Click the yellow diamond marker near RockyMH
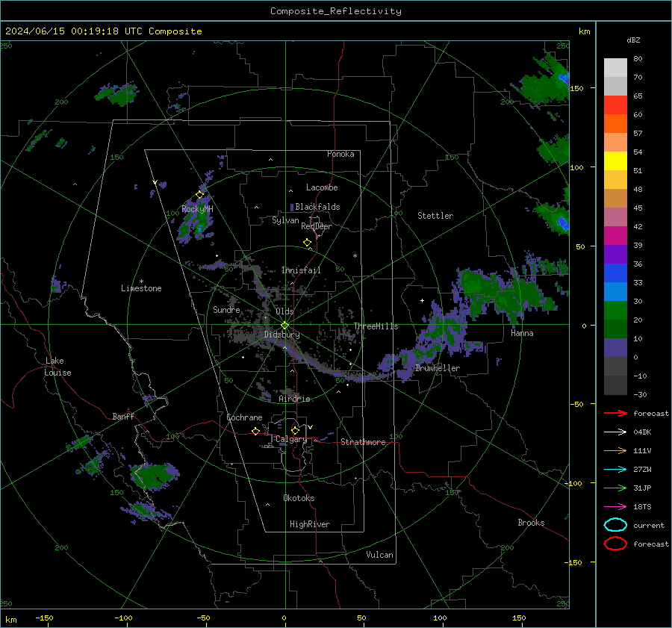The image size is (672, 628). click(199, 195)
